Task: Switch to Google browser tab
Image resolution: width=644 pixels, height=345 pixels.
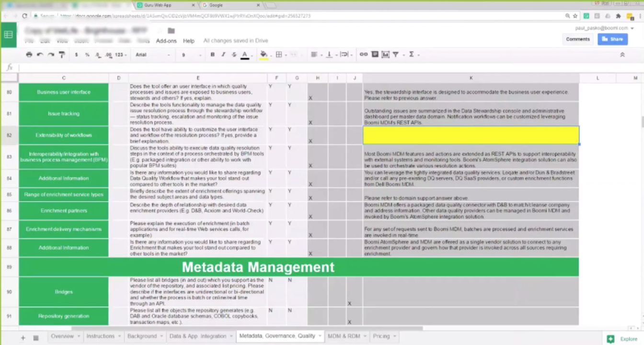Action: (x=230, y=5)
